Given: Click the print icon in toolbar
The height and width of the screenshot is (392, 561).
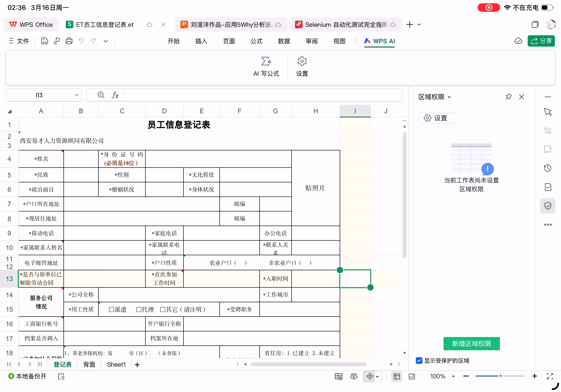Looking at the screenshot, I should pos(69,41).
